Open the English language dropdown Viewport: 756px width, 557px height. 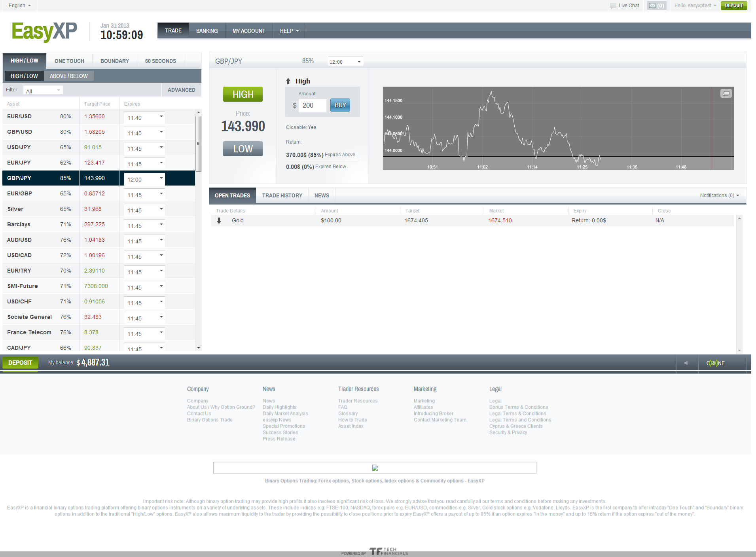point(20,6)
